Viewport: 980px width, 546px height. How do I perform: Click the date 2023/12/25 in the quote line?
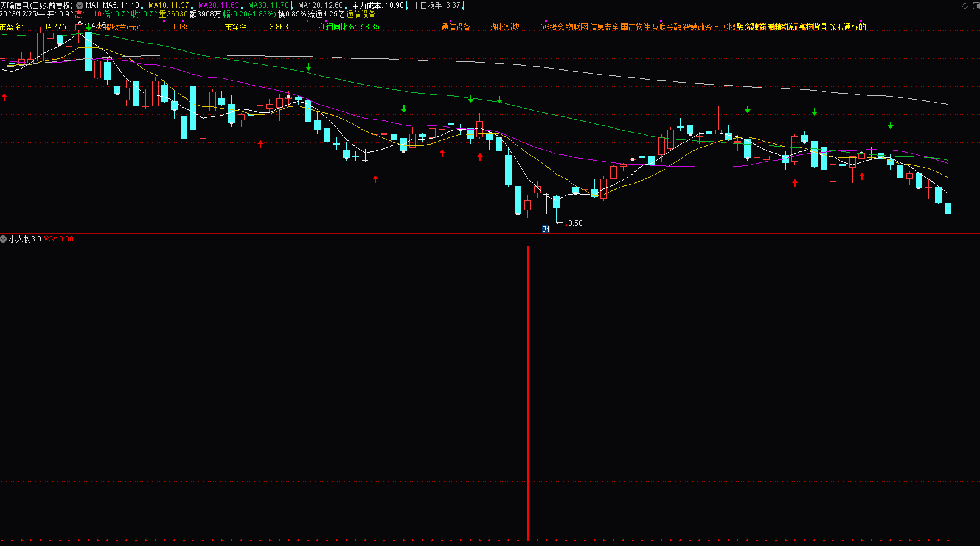point(19,14)
